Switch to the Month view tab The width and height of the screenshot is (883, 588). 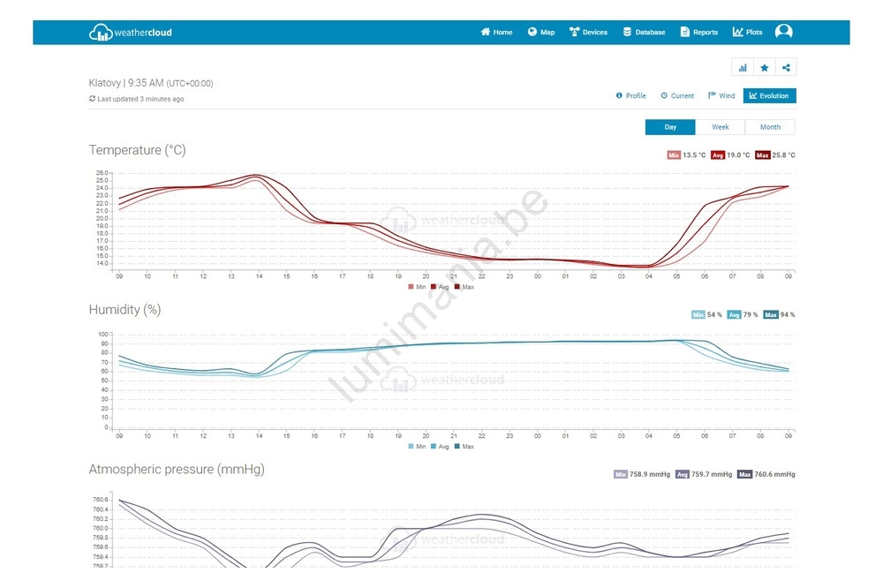tap(770, 127)
